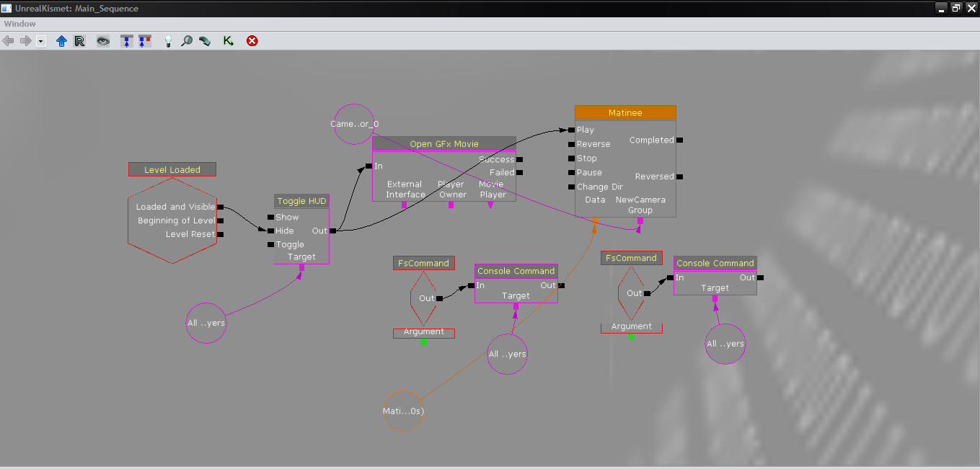
Task: Click the red circle X toolbar icon
Action: 252,41
